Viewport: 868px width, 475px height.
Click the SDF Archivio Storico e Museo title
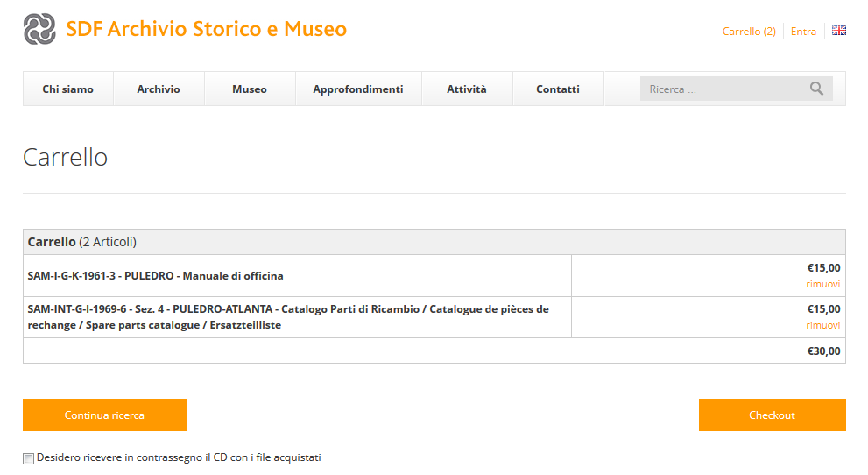coord(206,29)
